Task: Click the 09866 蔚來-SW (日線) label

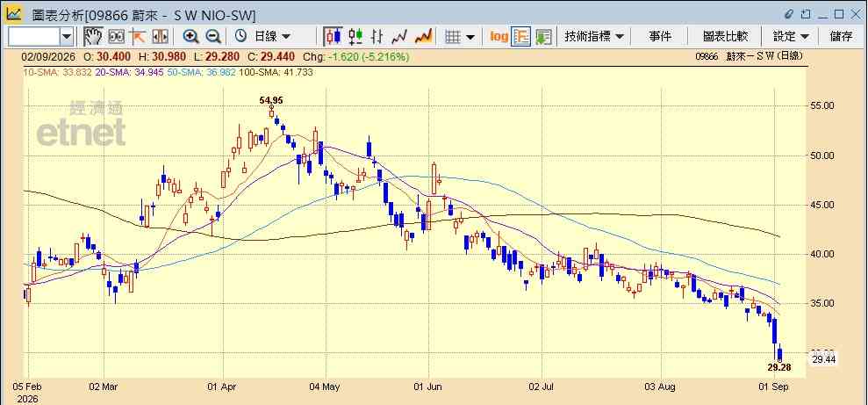Action: click(x=749, y=56)
